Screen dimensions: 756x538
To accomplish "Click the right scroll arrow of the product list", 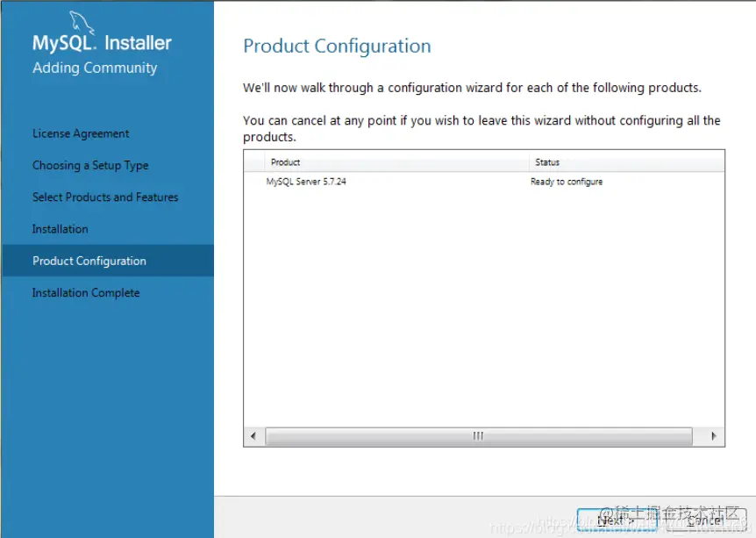I will [714, 436].
